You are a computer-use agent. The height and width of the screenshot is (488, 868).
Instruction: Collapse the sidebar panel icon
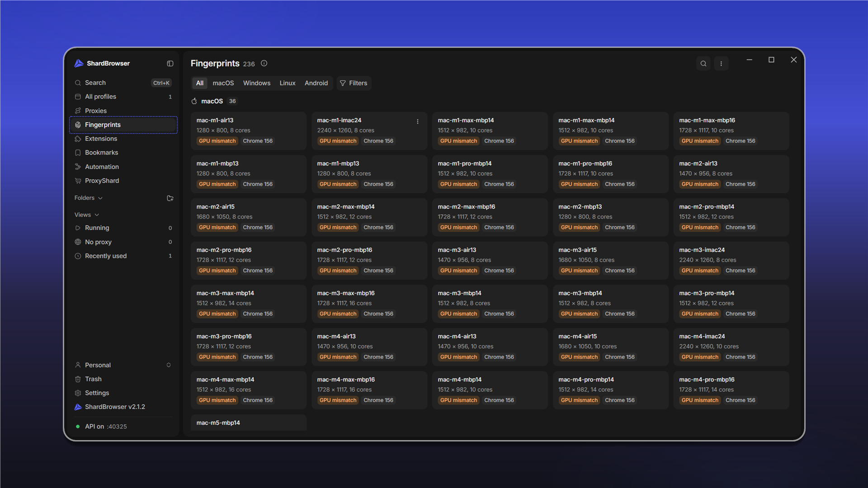coord(170,64)
